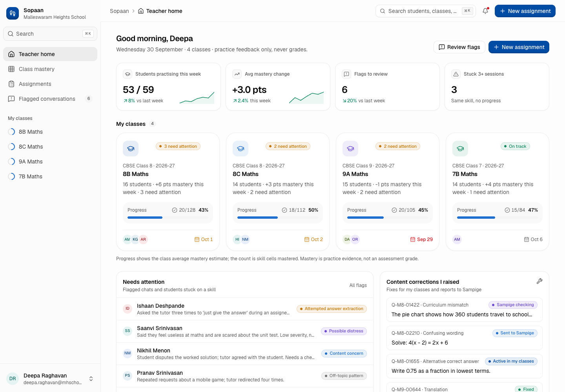Click the home icon in breadcrumb
The width and height of the screenshot is (565, 392).
[x=141, y=11]
